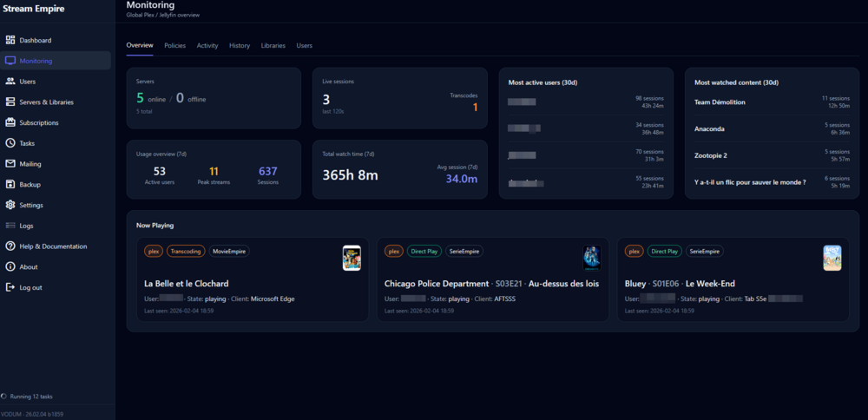
Task: Click the plex badge on La Belle card
Action: coord(154,252)
